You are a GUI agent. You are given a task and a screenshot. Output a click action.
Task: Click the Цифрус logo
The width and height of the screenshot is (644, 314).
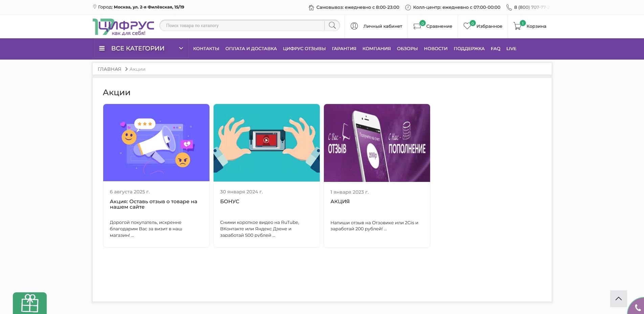tap(123, 27)
